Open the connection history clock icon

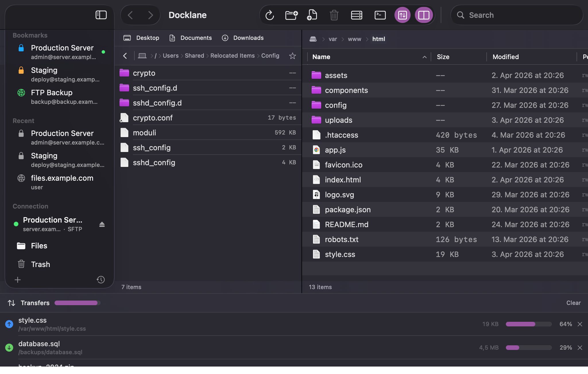(101, 280)
